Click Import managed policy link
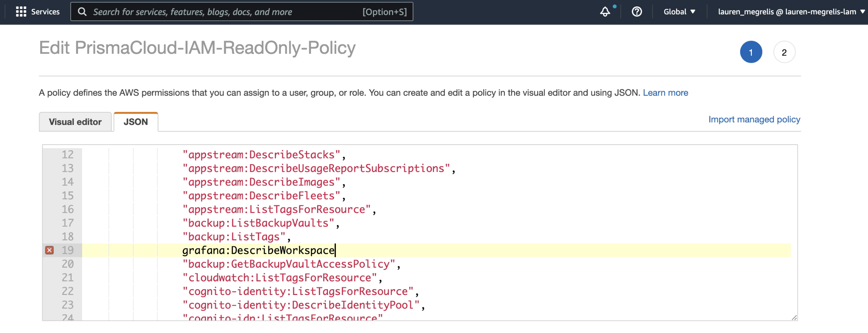Screen dimensions: 868x333 tap(754, 119)
